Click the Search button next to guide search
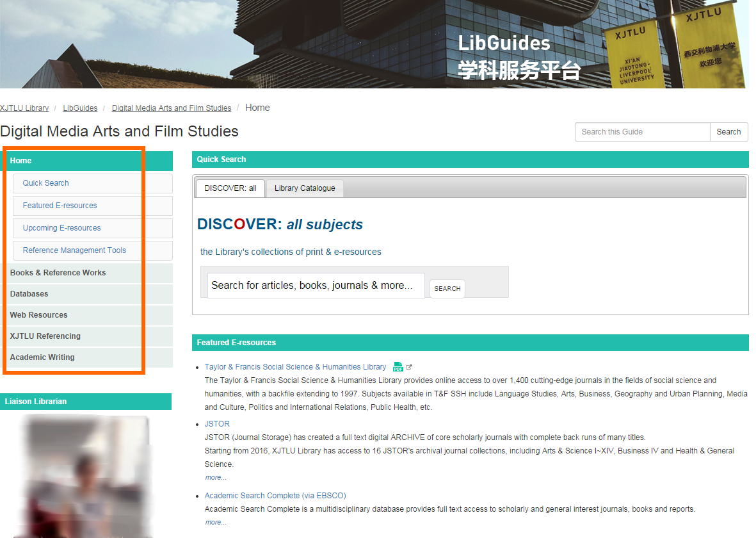Viewport: 756px width, 538px height. click(728, 132)
